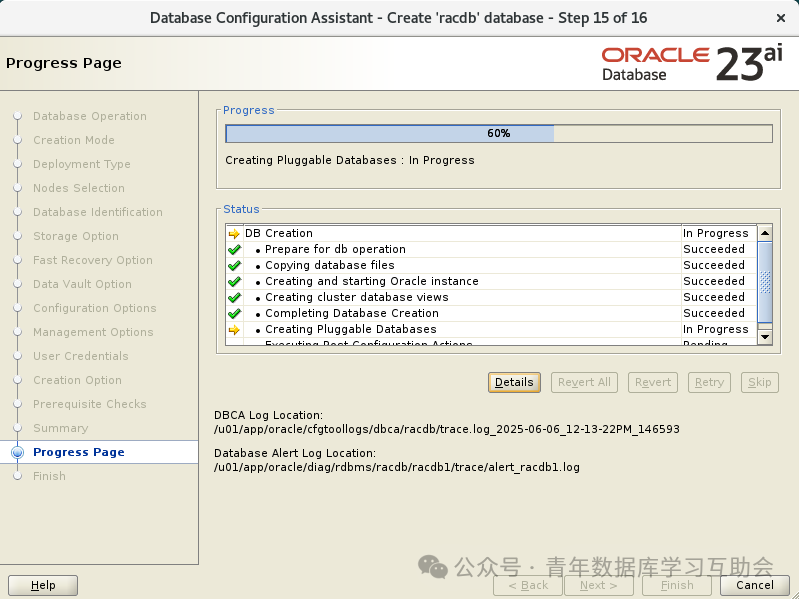Viewport: 799px width, 599px height.
Task: Click 'Prepare for db operation' row text
Action: click(x=335, y=249)
